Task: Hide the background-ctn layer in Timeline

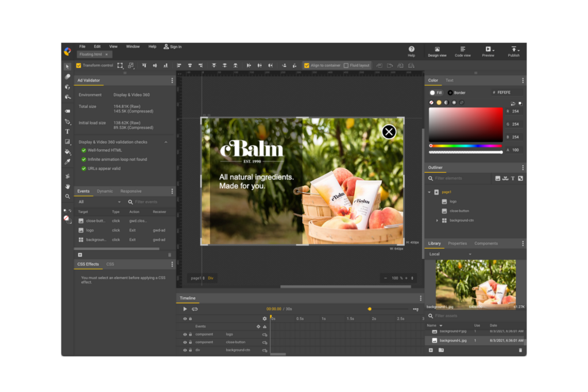Action: click(x=185, y=350)
